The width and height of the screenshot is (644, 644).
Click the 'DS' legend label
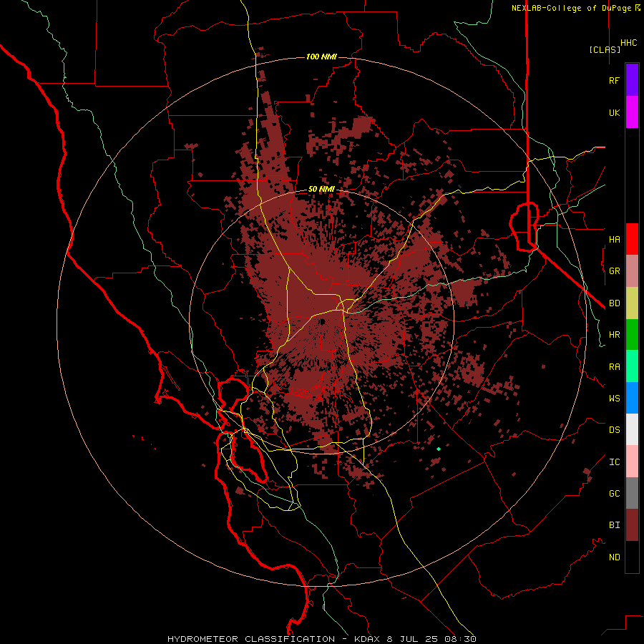pyautogui.click(x=614, y=430)
